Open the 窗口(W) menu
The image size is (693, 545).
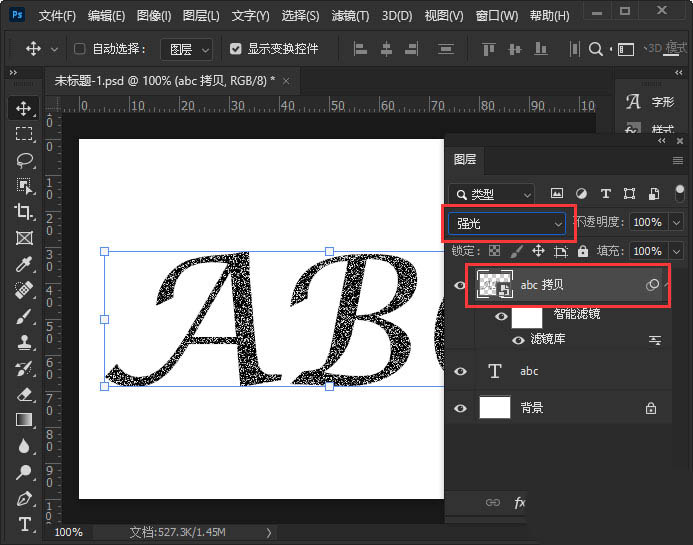tap(497, 16)
